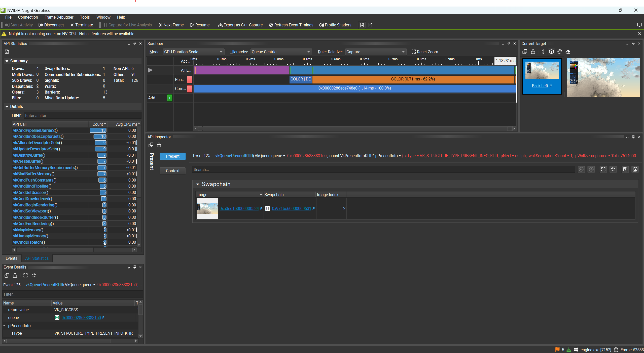Collapse the Com... row with red minus
The width and height of the screenshot is (644, 353).
click(x=190, y=89)
